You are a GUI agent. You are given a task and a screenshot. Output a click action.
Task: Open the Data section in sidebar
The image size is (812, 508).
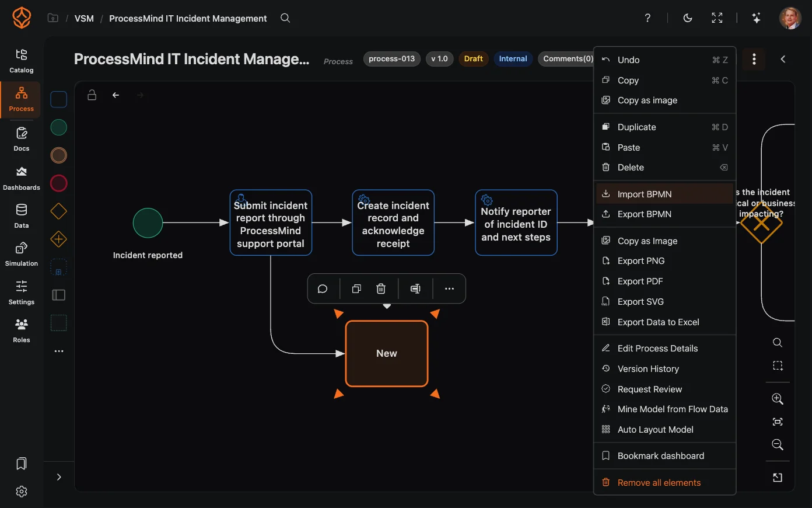[x=22, y=217]
